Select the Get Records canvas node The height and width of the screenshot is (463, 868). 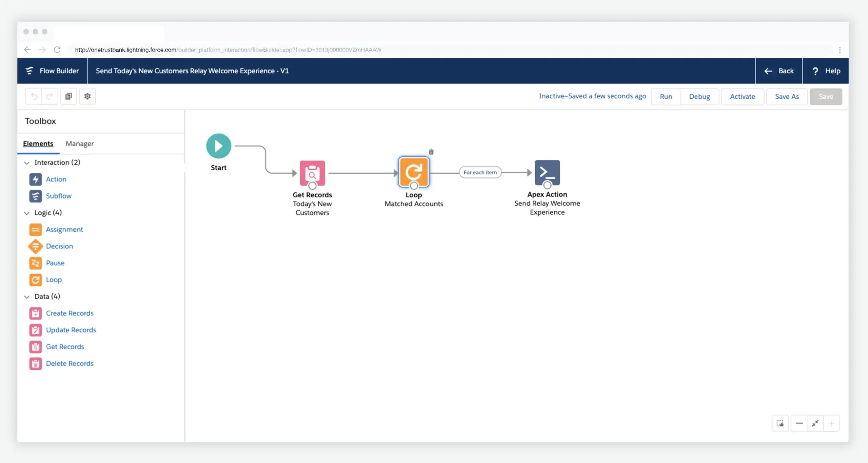[312, 173]
